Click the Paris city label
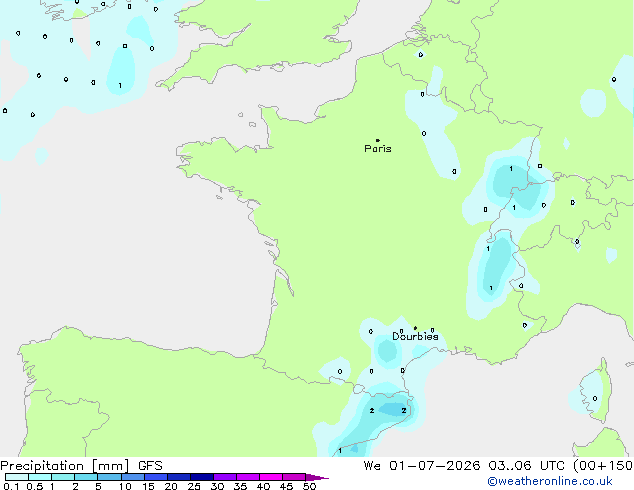 [x=378, y=149]
